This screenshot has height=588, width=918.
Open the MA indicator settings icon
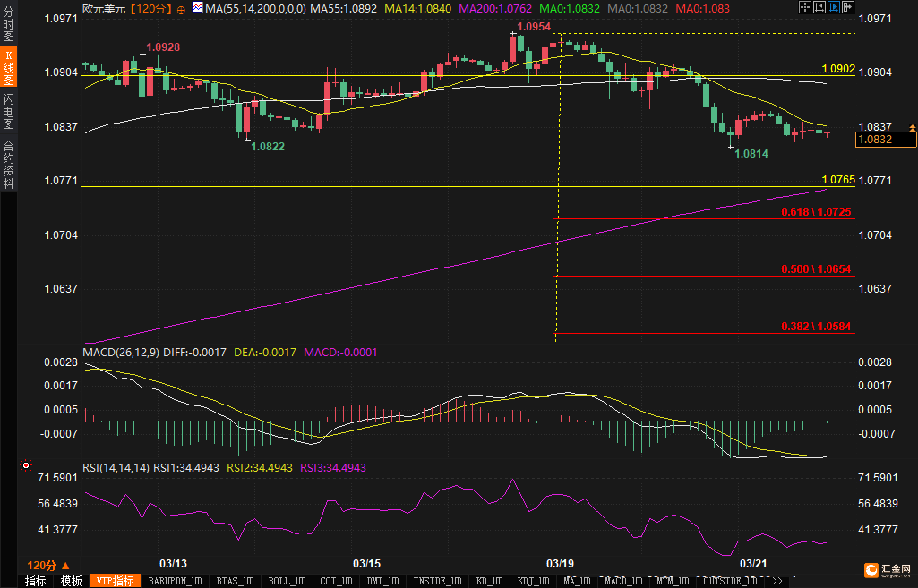coord(197,7)
